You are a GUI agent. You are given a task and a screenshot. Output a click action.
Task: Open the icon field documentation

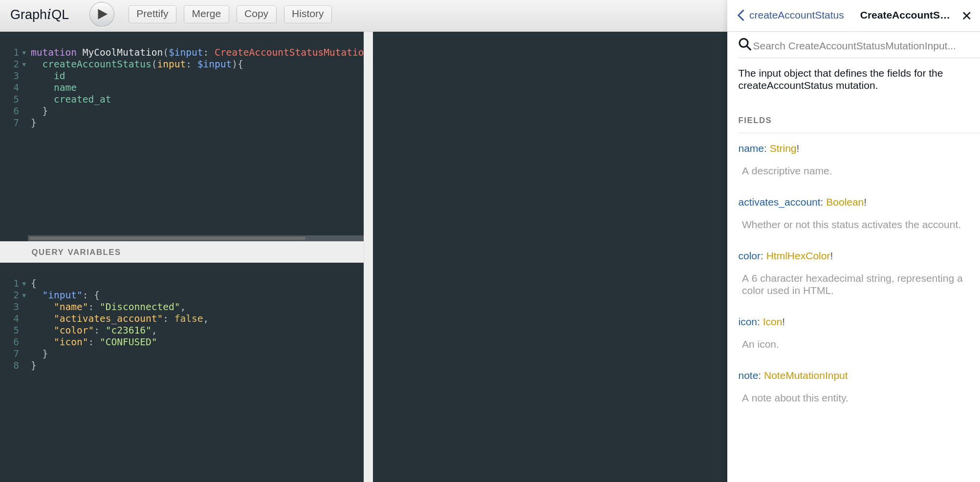tap(747, 322)
